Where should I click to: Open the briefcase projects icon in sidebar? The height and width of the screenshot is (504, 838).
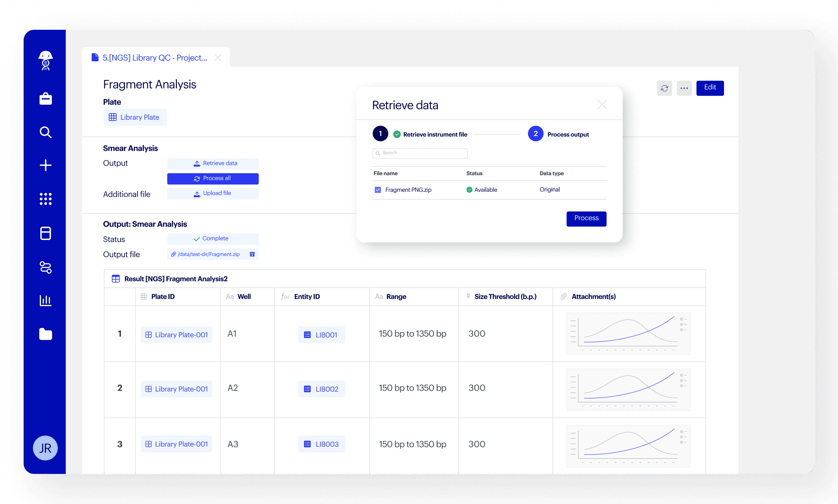[x=45, y=99]
